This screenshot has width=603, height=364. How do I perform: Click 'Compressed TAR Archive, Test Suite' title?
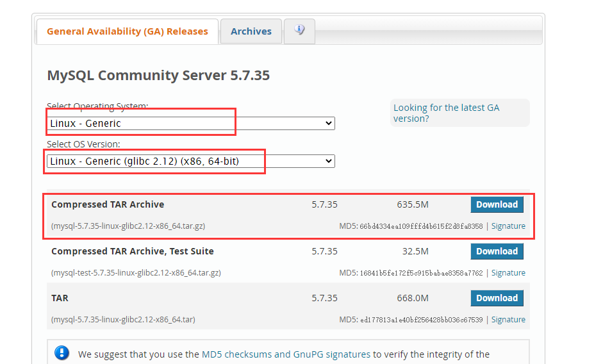coord(132,251)
